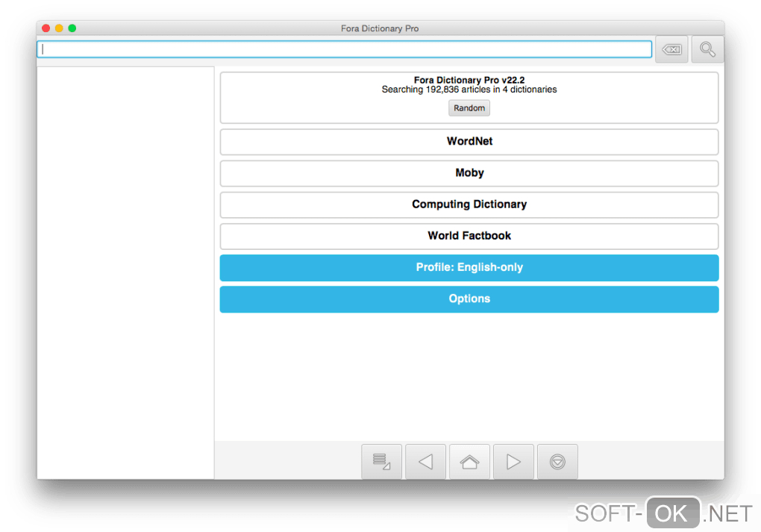Click the magnifying glass search button
The image size is (761, 532).
(x=707, y=49)
